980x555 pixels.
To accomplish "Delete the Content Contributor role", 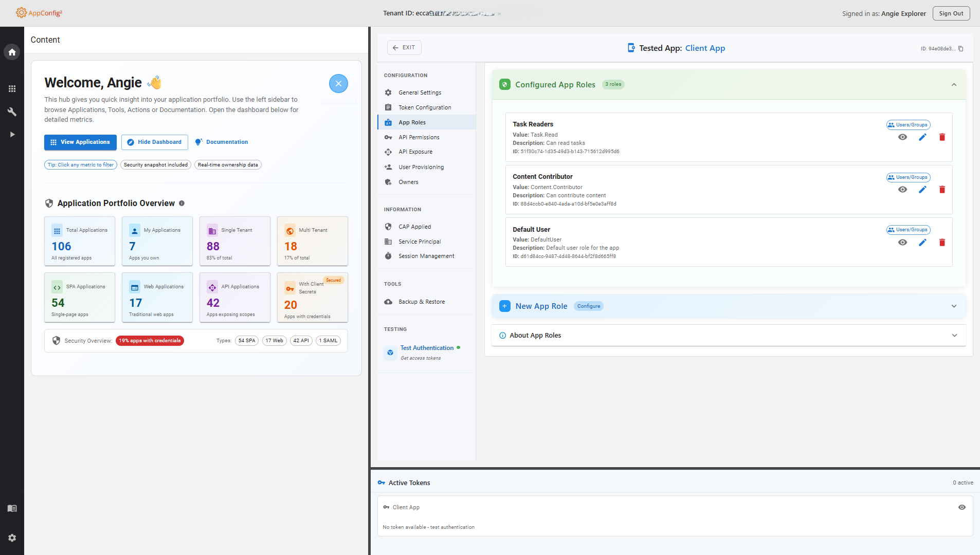I will pos(942,190).
